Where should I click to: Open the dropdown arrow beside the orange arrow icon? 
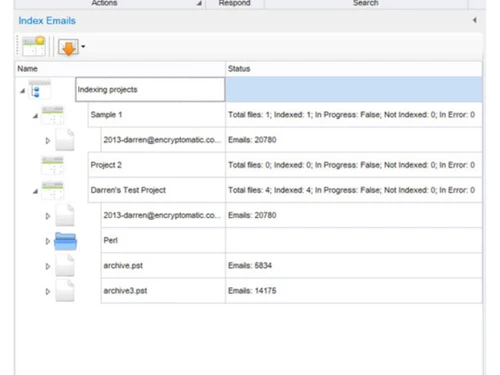click(x=83, y=46)
